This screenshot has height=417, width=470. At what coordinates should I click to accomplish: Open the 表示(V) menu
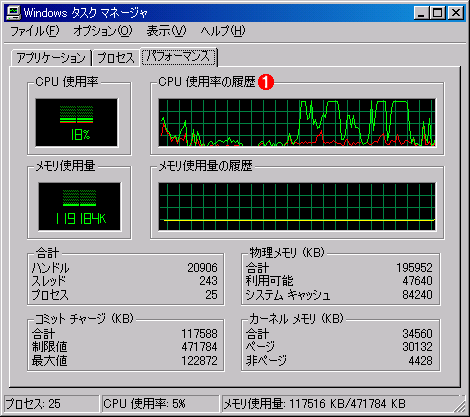click(x=166, y=31)
